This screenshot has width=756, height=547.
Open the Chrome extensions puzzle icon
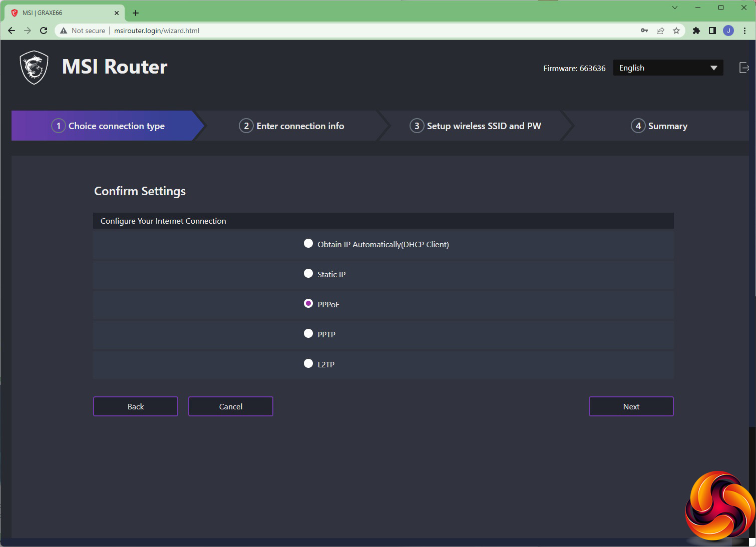pos(696,31)
